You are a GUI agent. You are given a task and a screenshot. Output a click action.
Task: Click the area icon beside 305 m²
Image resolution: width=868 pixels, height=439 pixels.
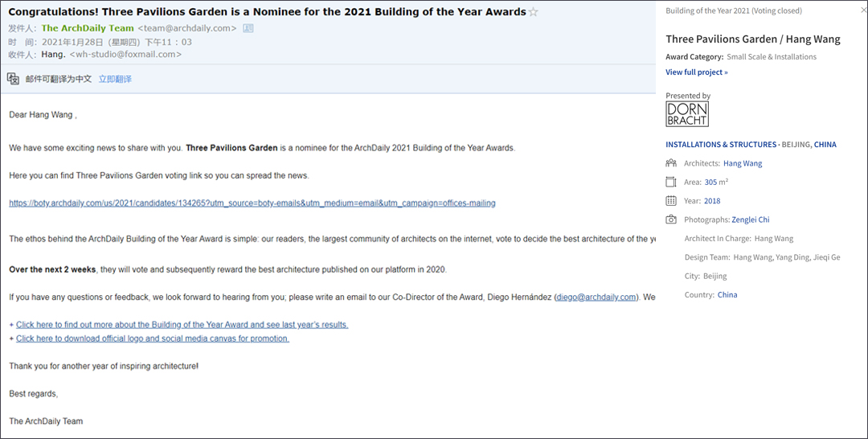(671, 182)
